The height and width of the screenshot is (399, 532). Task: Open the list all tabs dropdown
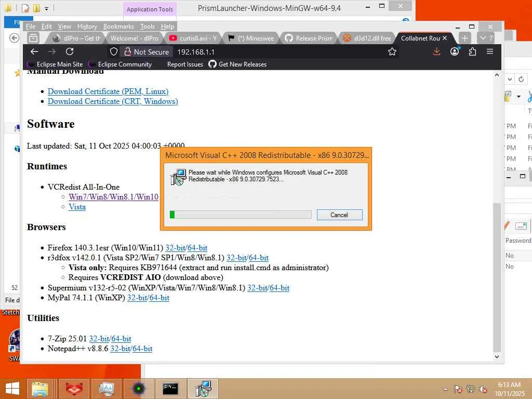(486, 38)
